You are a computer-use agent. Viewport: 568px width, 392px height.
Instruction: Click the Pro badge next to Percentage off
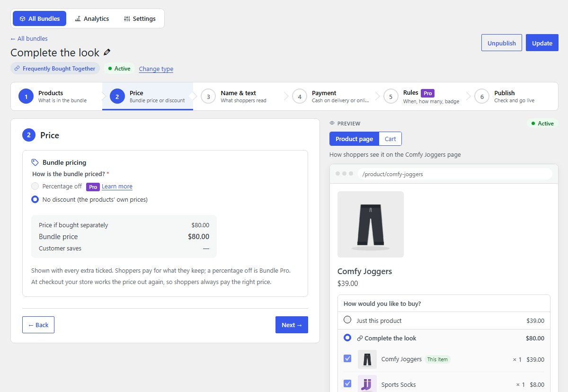click(x=93, y=187)
